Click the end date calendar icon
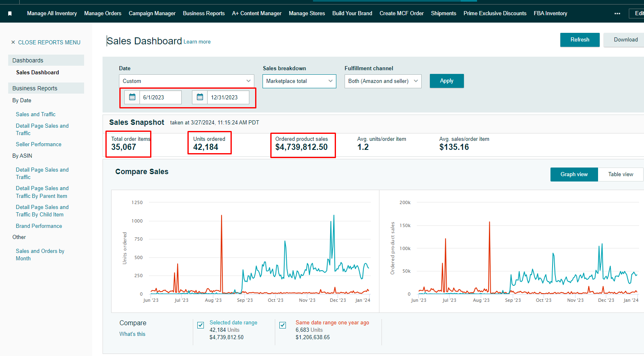 point(200,97)
